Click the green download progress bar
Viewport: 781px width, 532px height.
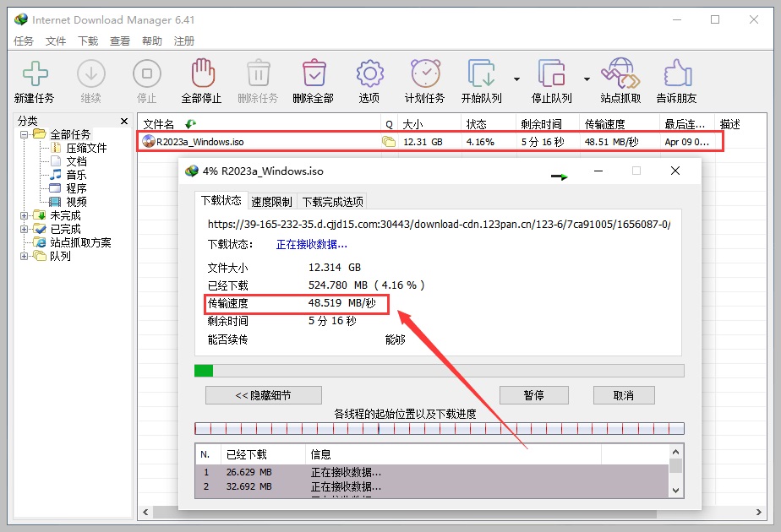tap(205, 370)
